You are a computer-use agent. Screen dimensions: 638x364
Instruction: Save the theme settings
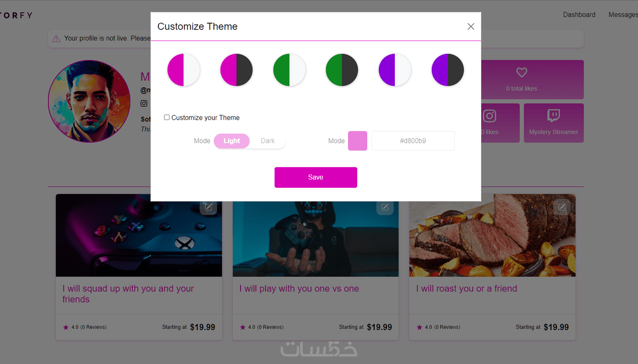pos(316,177)
